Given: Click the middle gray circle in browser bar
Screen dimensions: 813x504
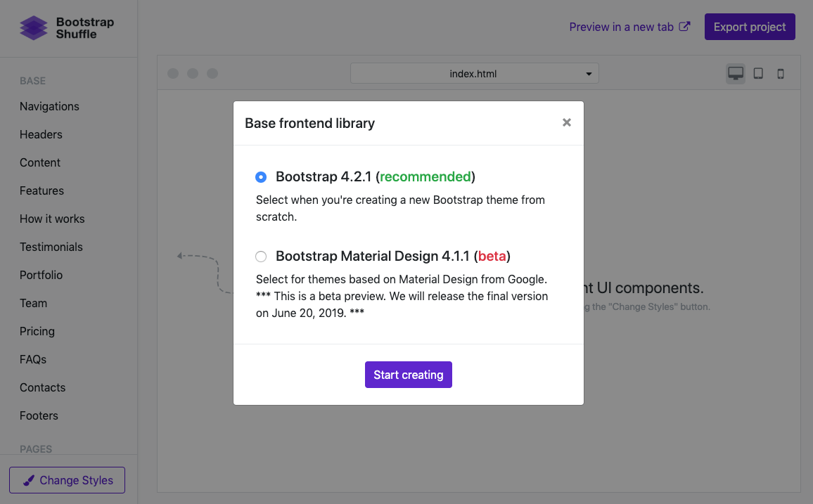Looking at the screenshot, I should 193,73.
